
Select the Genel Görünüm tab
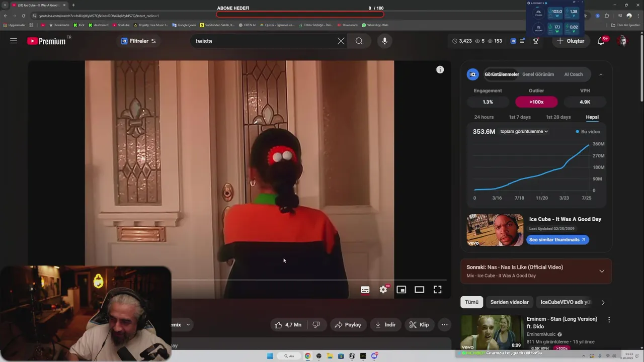[x=538, y=74]
